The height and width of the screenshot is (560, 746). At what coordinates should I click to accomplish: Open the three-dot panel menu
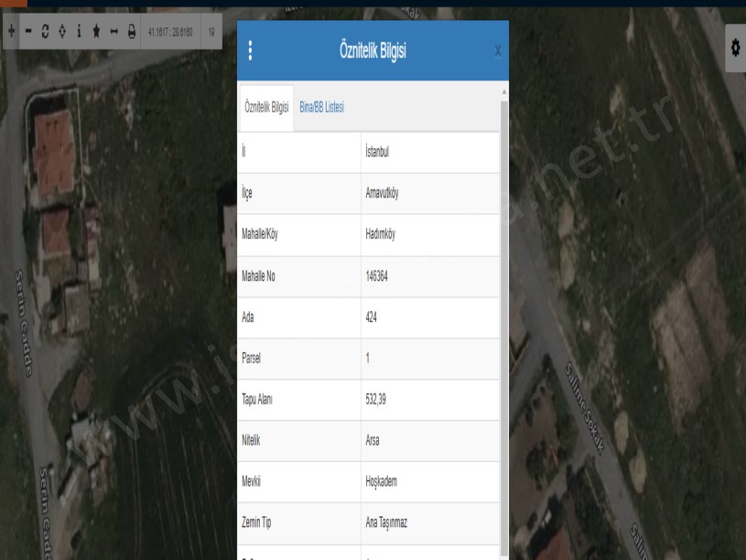tap(251, 51)
